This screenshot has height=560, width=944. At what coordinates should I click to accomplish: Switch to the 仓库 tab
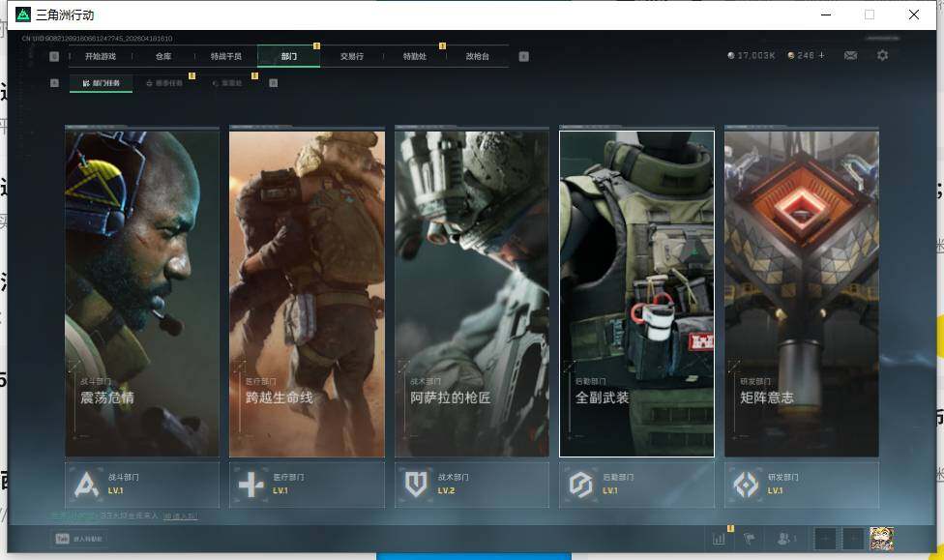[163, 56]
